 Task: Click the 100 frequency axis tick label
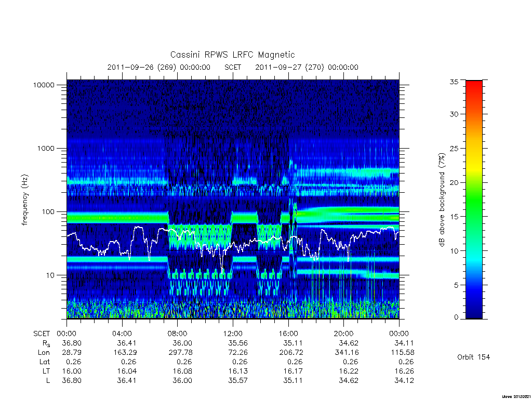48,212
